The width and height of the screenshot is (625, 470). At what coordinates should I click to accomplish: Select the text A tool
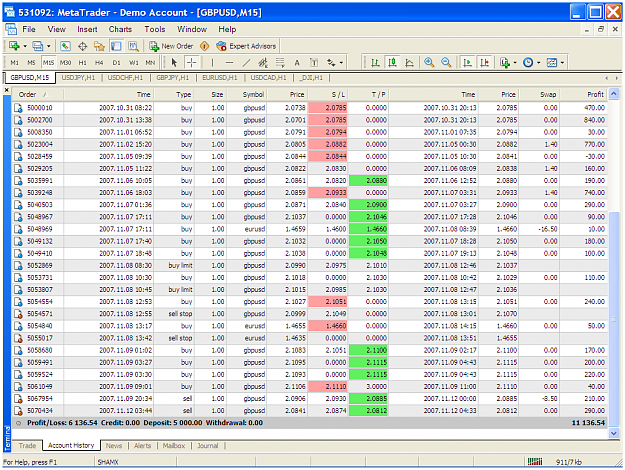pos(297,63)
